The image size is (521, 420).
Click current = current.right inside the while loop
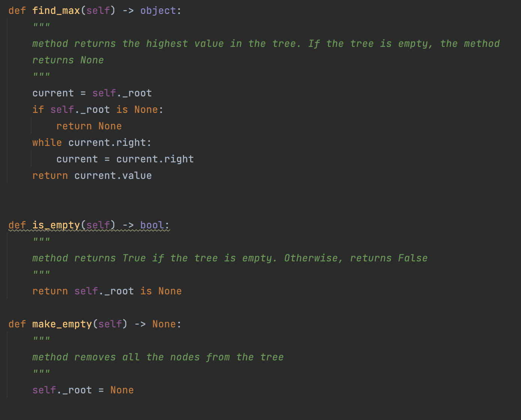point(125,159)
